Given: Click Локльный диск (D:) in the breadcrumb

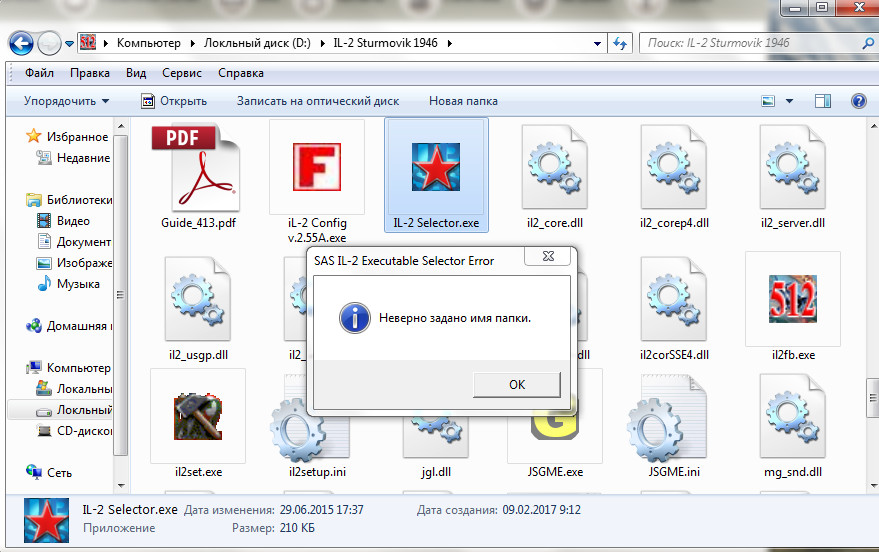Looking at the screenshot, I should pyautogui.click(x=257, y=43).
